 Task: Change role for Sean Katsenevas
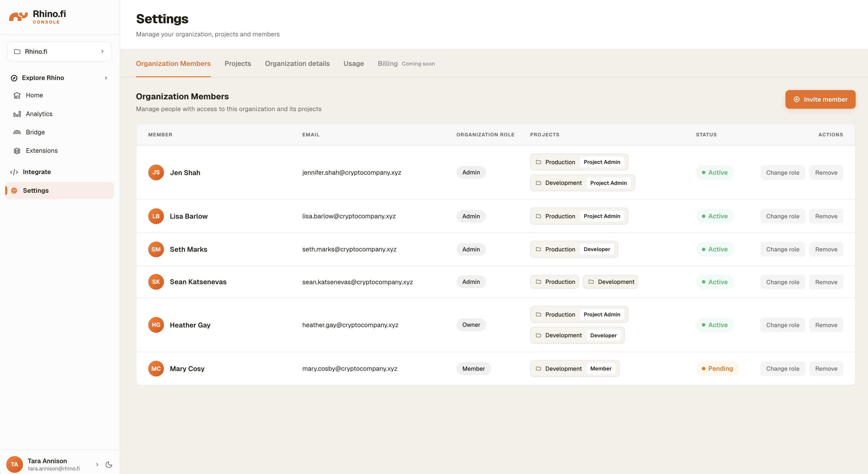pos(783,282)
